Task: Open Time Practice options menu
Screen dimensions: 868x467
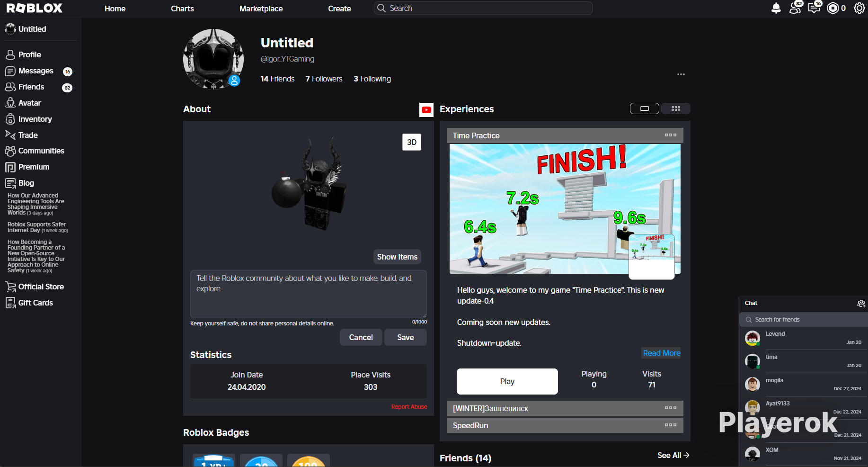Action: [x=671, y=135]
